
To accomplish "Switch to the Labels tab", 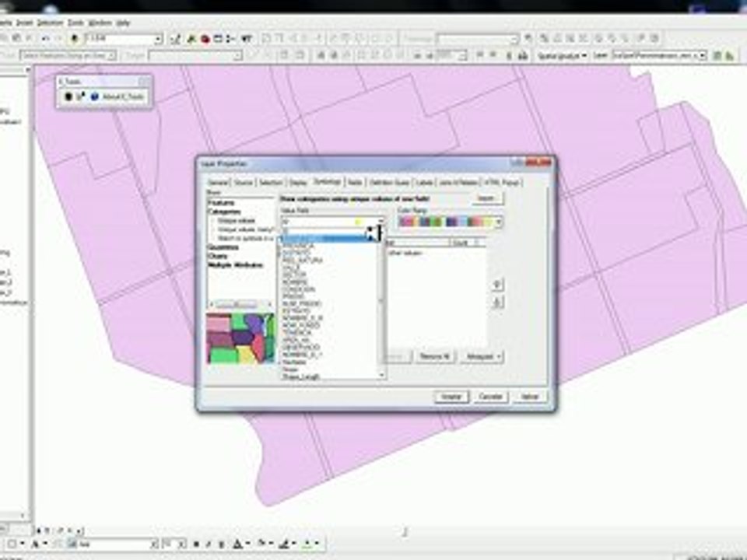I will 424,182.
